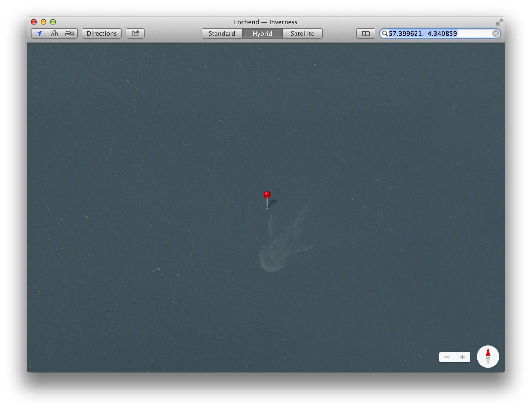Toggle 3D buildings view
532x410 pixels.
[55, 33]
